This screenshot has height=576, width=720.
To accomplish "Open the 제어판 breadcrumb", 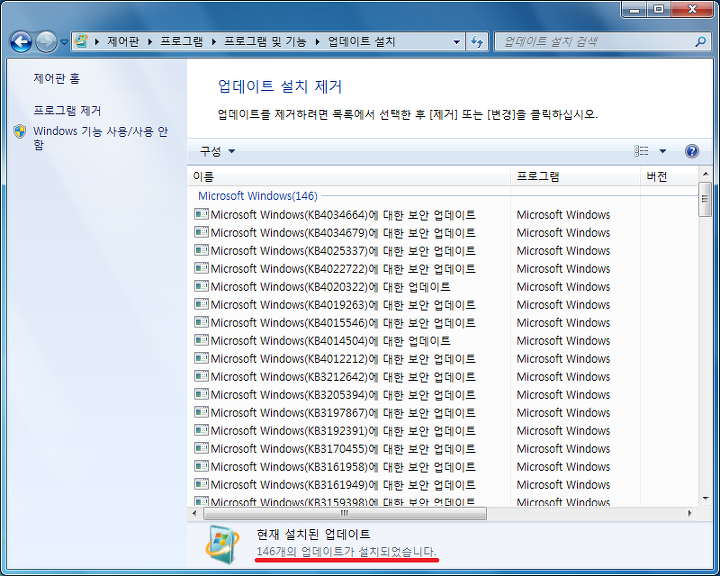I will coord(123,41).
